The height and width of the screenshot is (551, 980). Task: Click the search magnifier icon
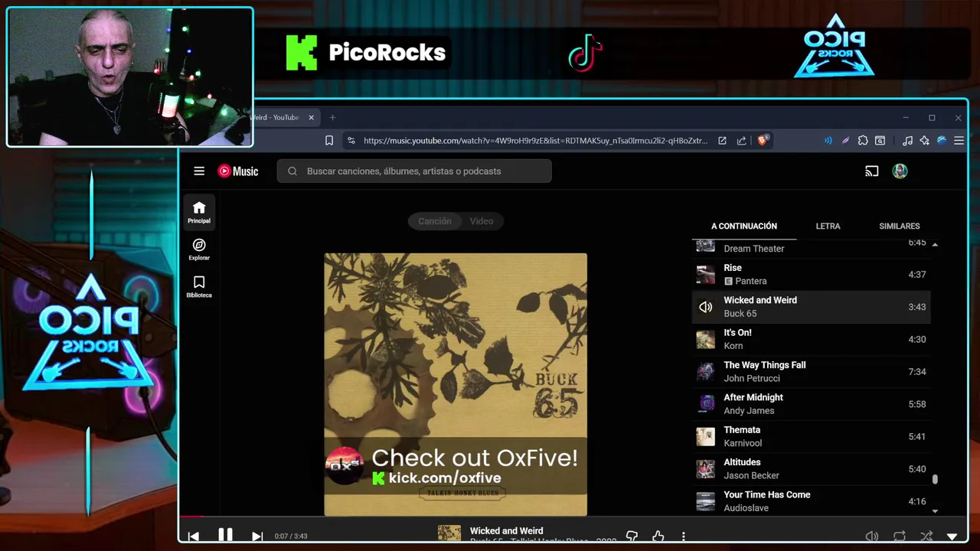pyautogui.click(x=292, y=171)
